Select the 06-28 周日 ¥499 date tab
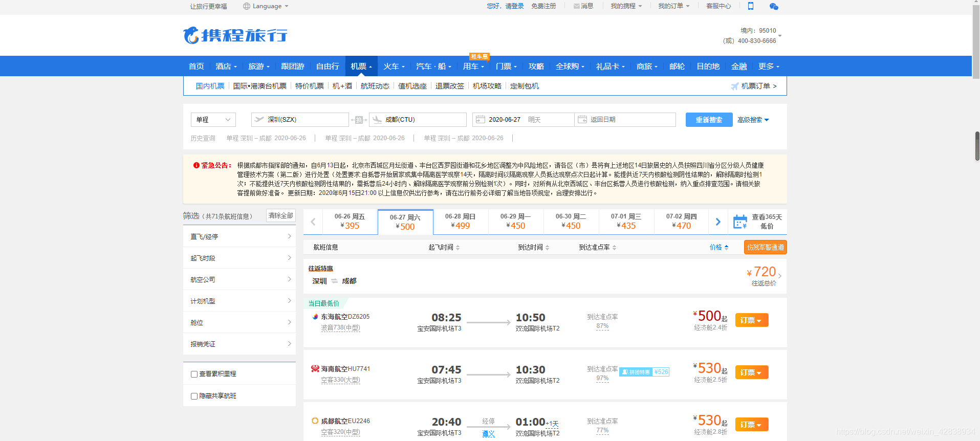Image resolution: width=980 pixels, height=441 pixels. (x=461, y=222)
